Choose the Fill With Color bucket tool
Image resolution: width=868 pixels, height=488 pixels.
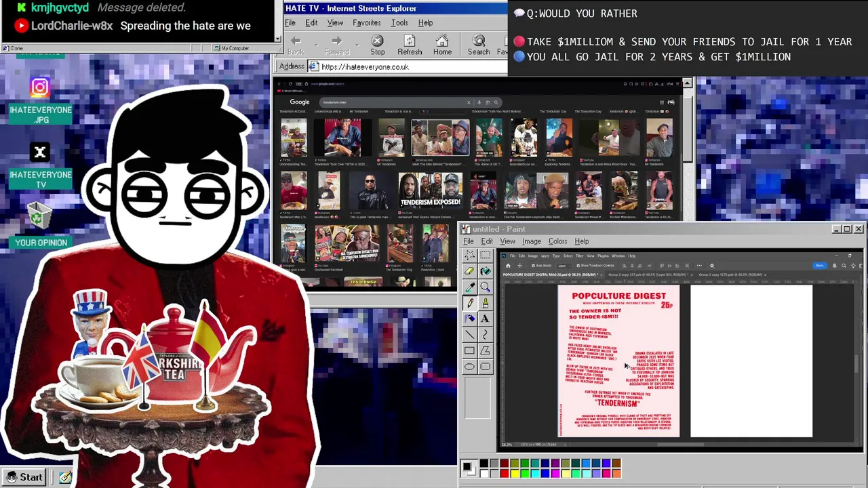[x=485, y=270]
